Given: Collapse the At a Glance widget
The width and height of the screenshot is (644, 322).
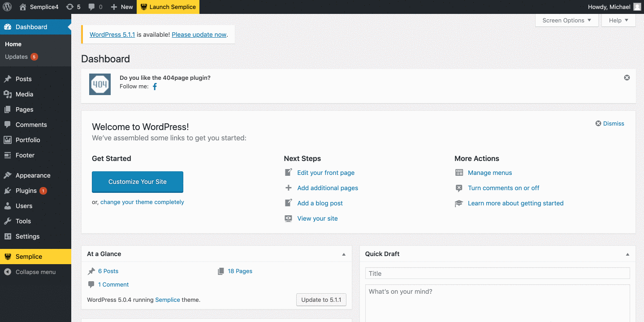Looking at the screenshot, I should tap(344, 254).
